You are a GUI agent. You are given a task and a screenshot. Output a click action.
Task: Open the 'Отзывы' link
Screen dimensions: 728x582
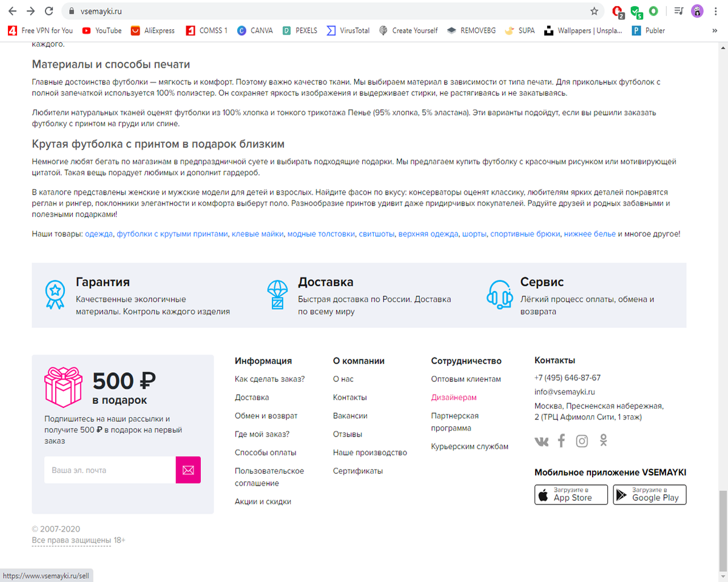pyautogui.click(x=348, y=434)
